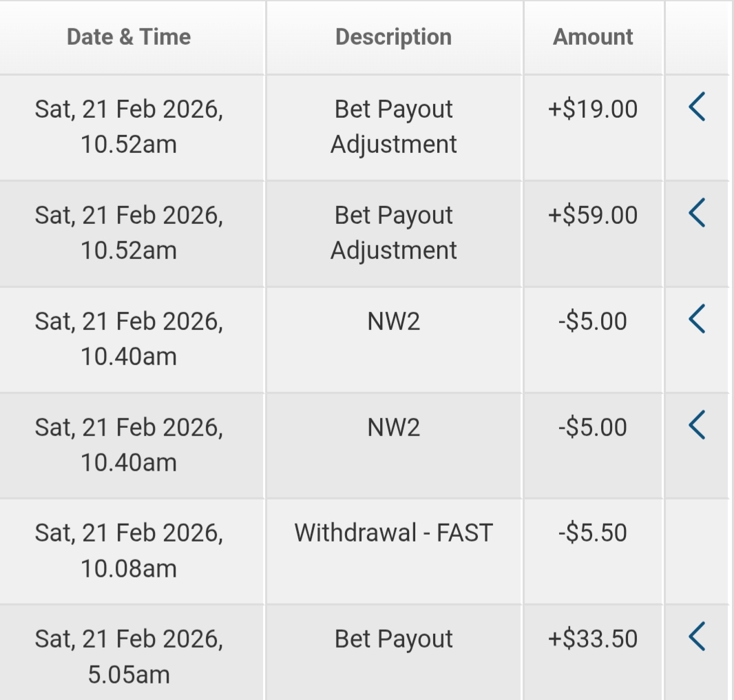Expand the +$33.50 Bet Payout chevron
Image resolution: width=734 pixels, height=700 pixels.
[x=697, y=637]
